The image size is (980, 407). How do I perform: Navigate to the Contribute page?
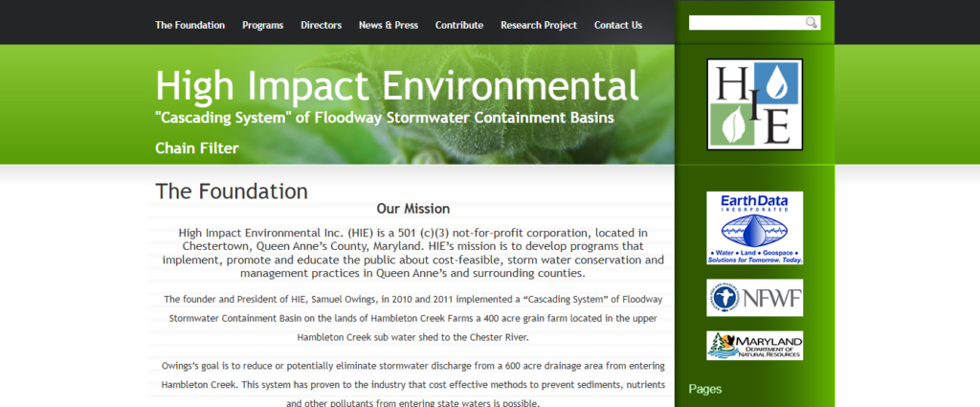(458, 25)
